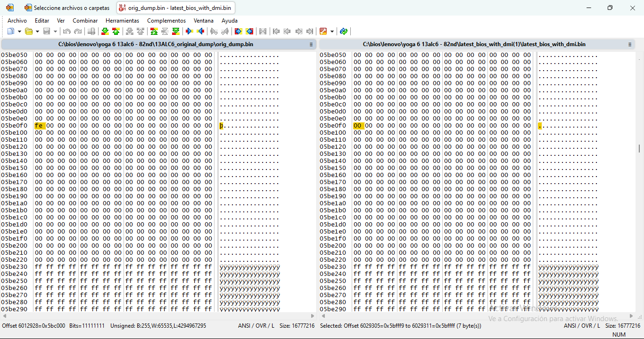The image size is (644, 339).
Task: Open the Combinar menu
Action: (85, 21)
